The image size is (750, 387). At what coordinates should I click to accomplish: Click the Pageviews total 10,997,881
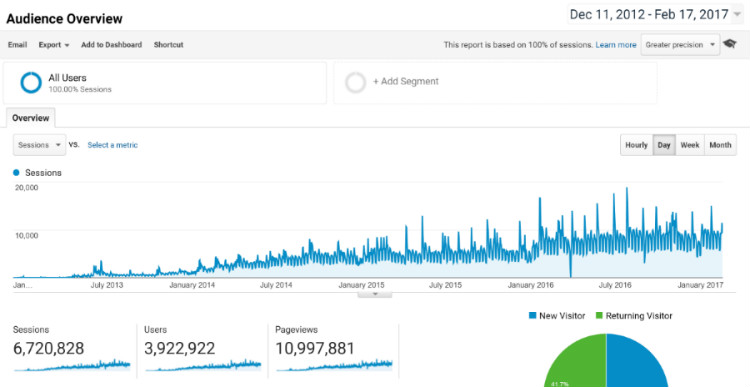[315, 348]
